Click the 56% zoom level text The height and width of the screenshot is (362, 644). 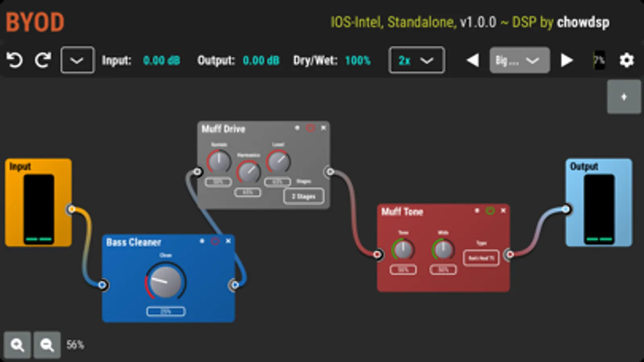[75, 345]
